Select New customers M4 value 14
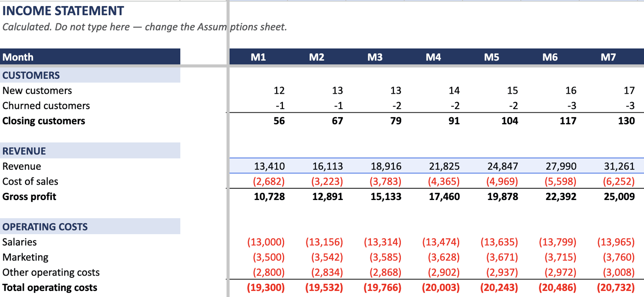 (454, 91)
